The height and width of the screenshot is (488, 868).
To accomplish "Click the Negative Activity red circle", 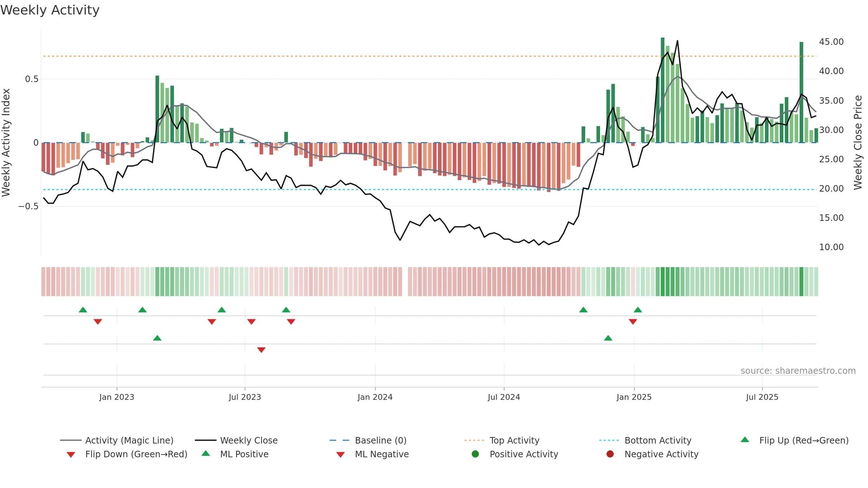I will (610, 454).
